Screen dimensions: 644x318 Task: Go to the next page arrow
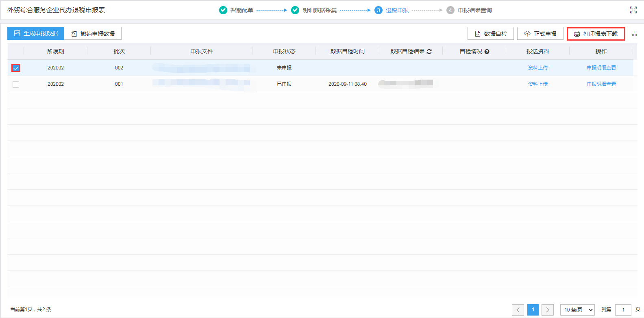[x=548, y=310]
